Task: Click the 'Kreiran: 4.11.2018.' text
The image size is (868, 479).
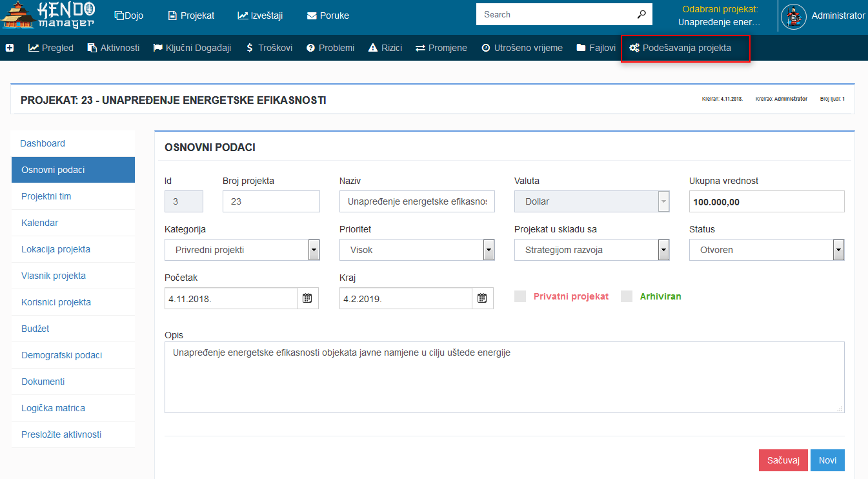Action: [x=722, y=99]
